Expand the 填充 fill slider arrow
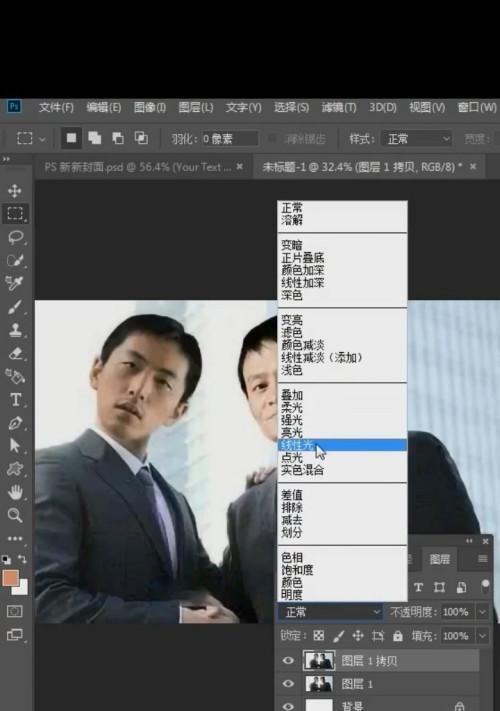Image resolution: width=500 pixels, height=711 pixels. pyautogui.click(x=483, y=636)
